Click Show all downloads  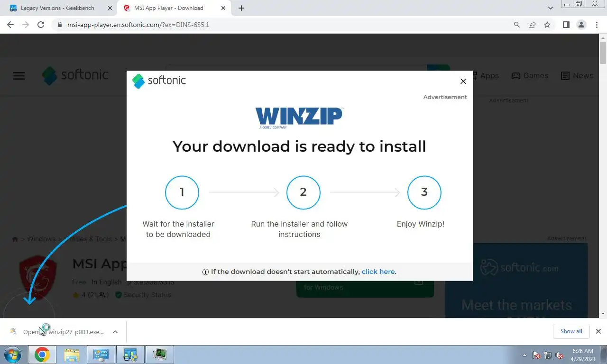click(571, 331)
